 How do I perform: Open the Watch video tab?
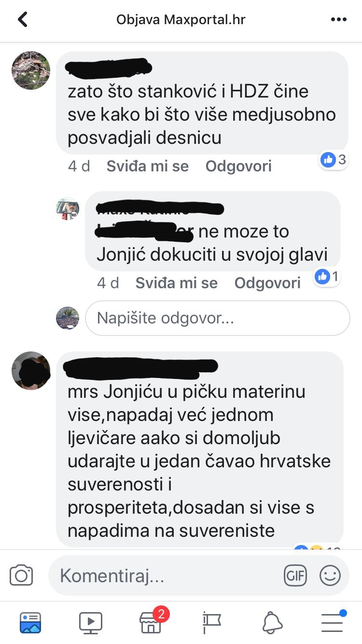(91, 623)
